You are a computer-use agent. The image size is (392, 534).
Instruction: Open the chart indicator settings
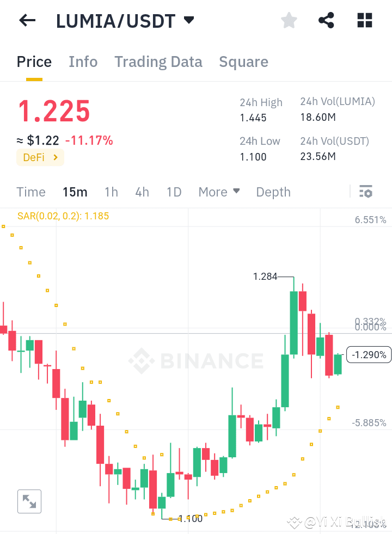[365, 192]
